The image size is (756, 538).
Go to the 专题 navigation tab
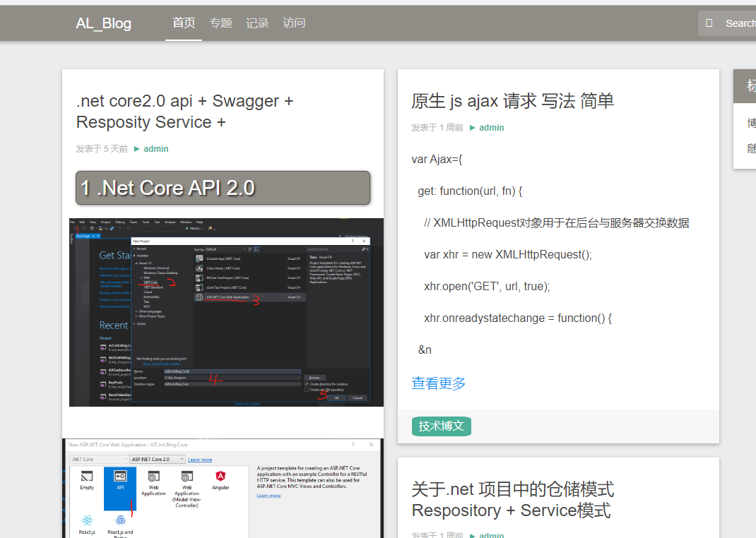[221, 23]
